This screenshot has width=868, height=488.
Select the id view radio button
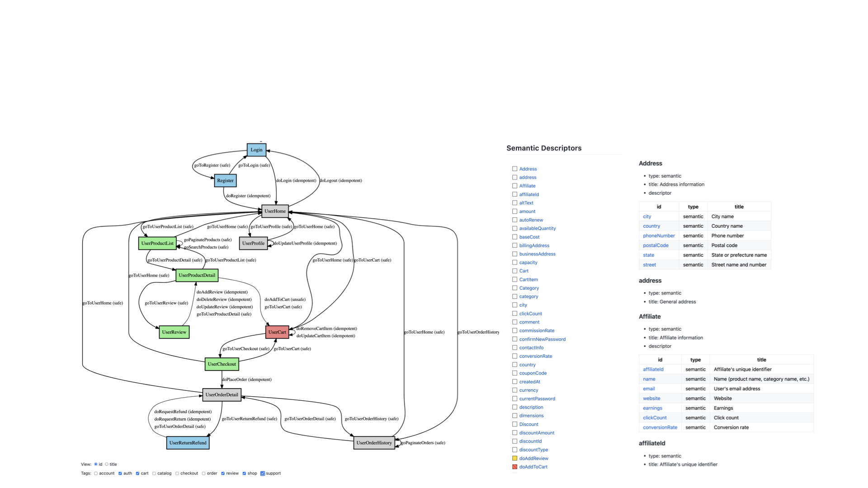pyautogui.click(x=96, y=464)
